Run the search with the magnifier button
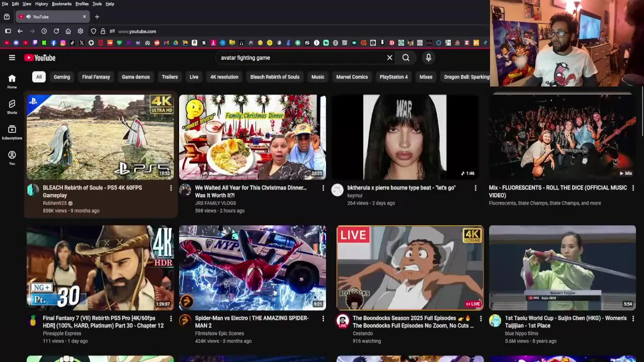 [x=406, y=57]
